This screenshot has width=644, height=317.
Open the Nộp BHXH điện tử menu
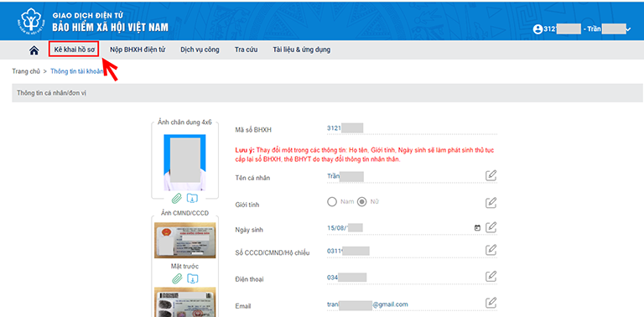138,50
